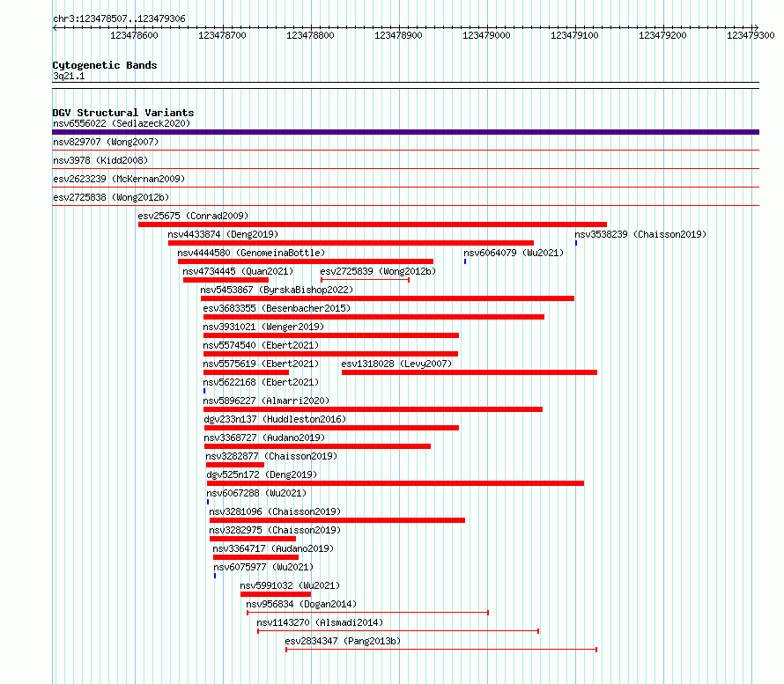Select dgv525n172 (Deng2019) label
Image resolution: width=784 pixels, height=684 pixels.
[262, 474]
